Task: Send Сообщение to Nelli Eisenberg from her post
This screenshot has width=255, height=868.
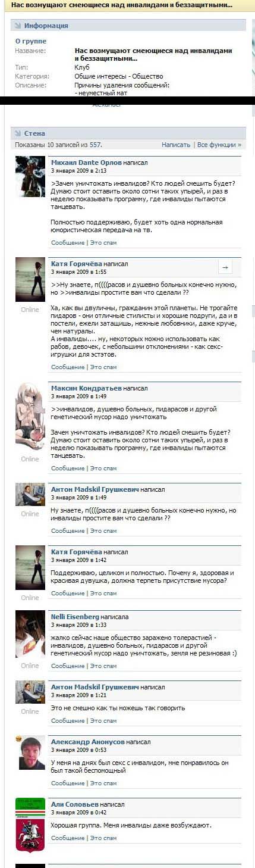Action: [x=68, y=666]
